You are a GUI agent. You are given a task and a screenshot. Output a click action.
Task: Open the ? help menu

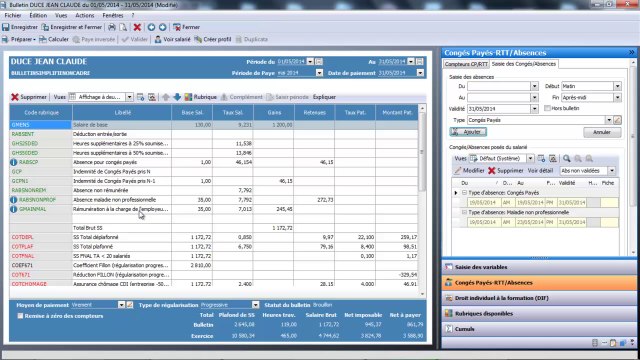(x=133, y=16)
